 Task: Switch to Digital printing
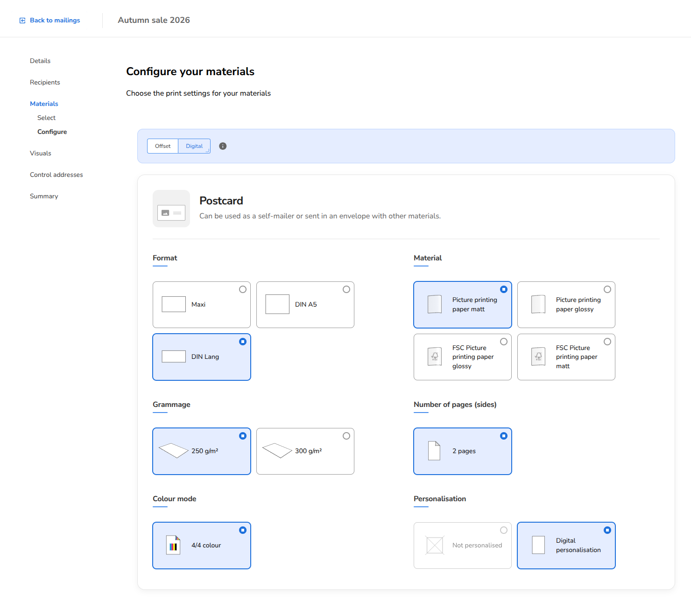click(x=194, y=146)
